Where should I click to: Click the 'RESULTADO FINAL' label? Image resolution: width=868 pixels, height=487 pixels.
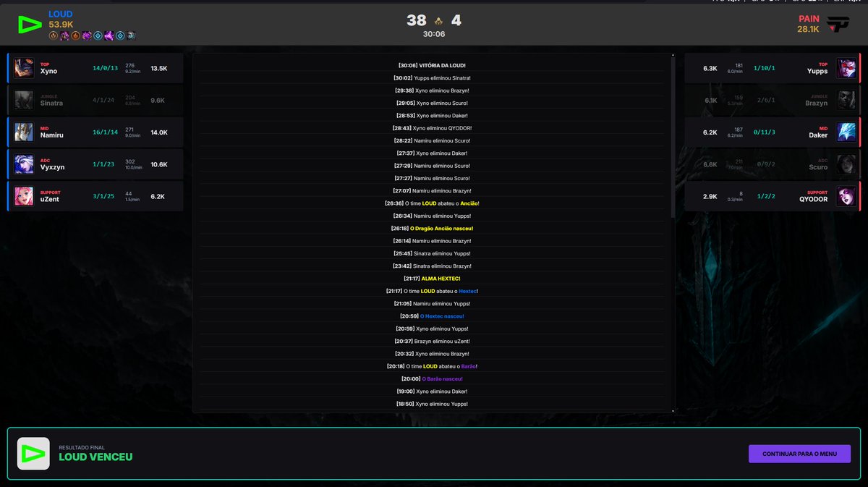(82, 447)
